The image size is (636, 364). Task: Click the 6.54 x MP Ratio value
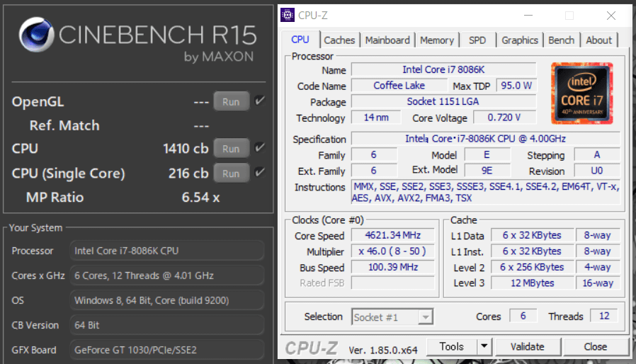tap(200, 197)
